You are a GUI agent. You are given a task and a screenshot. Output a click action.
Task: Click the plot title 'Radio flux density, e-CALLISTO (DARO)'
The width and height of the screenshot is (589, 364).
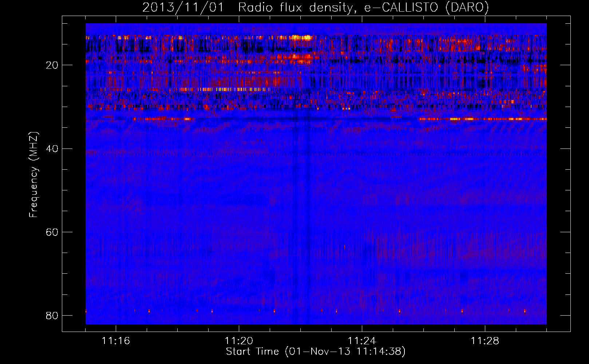point(364,7)
